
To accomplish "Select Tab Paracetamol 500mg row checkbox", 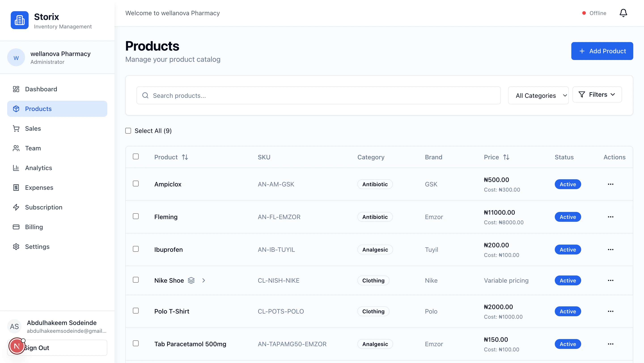I will (136, 343).
